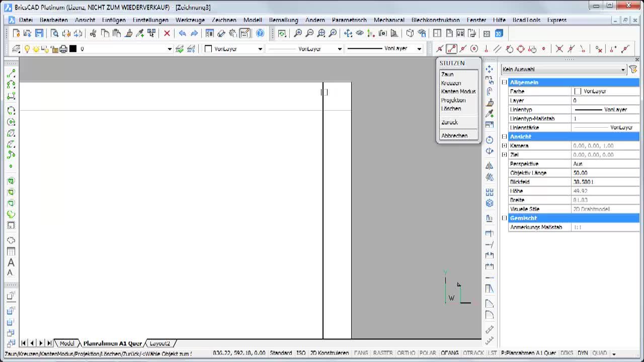Open the Datei menu

pos(26,20)
